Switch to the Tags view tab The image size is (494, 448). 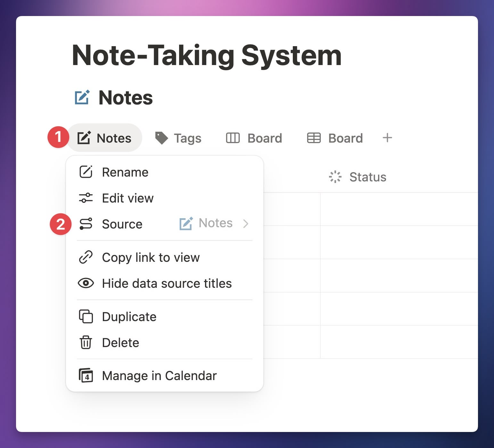coord(178,138)
